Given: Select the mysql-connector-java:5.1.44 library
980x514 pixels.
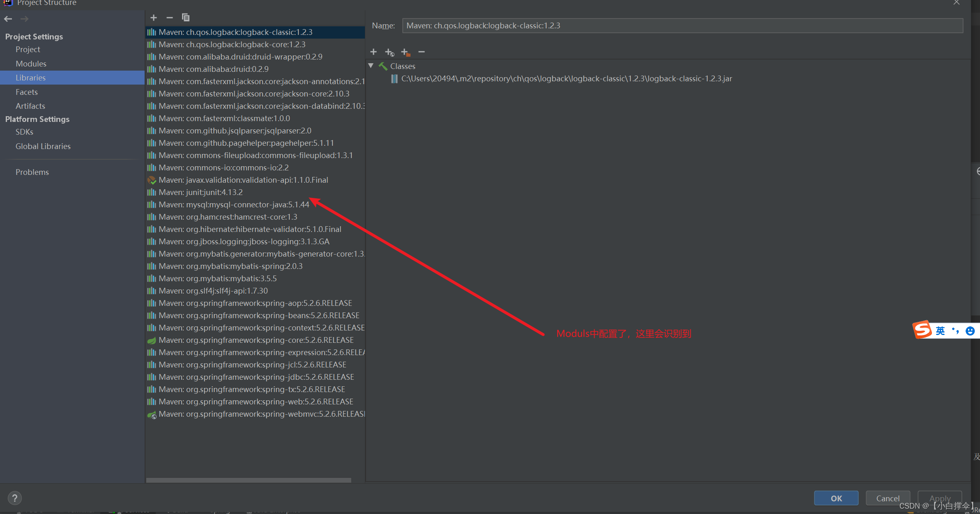Looking at the screenshot, I should point(255,204).
